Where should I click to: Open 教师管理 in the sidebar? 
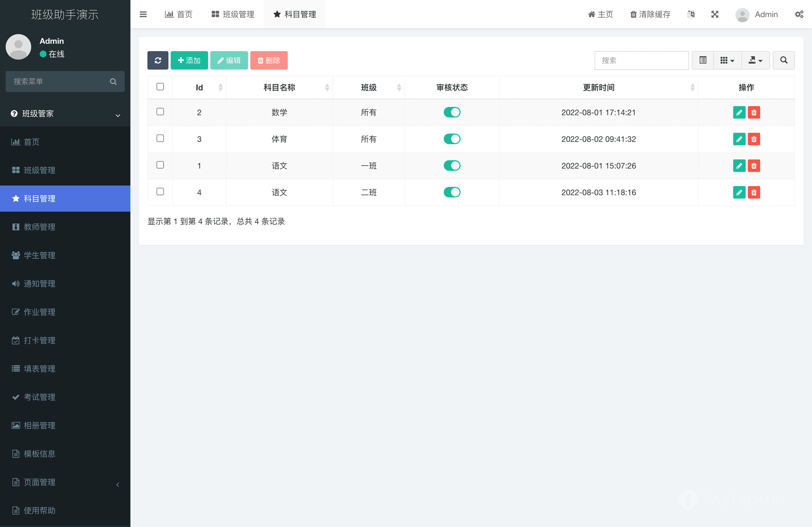point(39,227)
